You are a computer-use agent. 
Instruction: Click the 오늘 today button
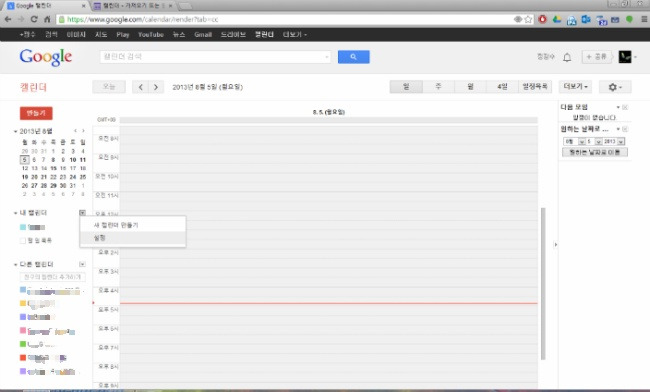coord(109,87)
